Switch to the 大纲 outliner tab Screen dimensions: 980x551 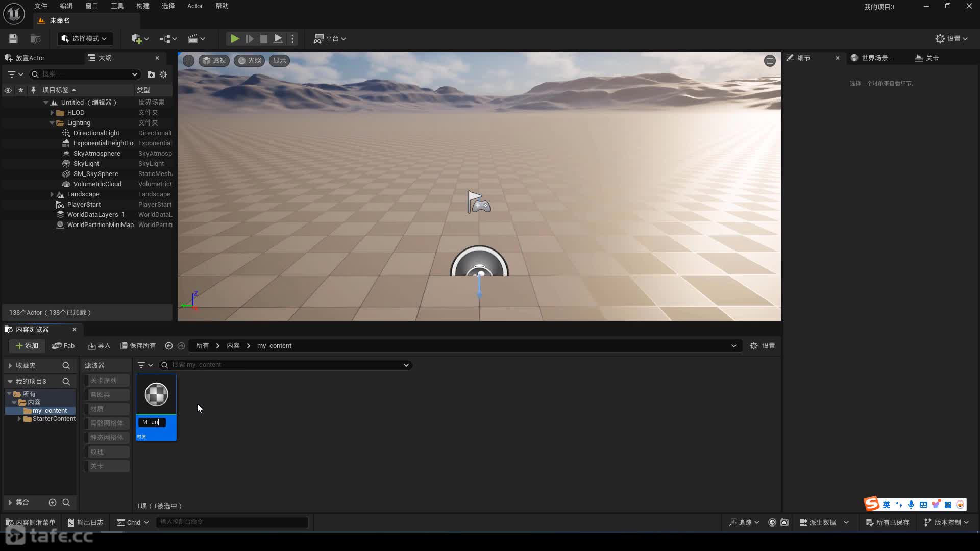tap(105, 58)
